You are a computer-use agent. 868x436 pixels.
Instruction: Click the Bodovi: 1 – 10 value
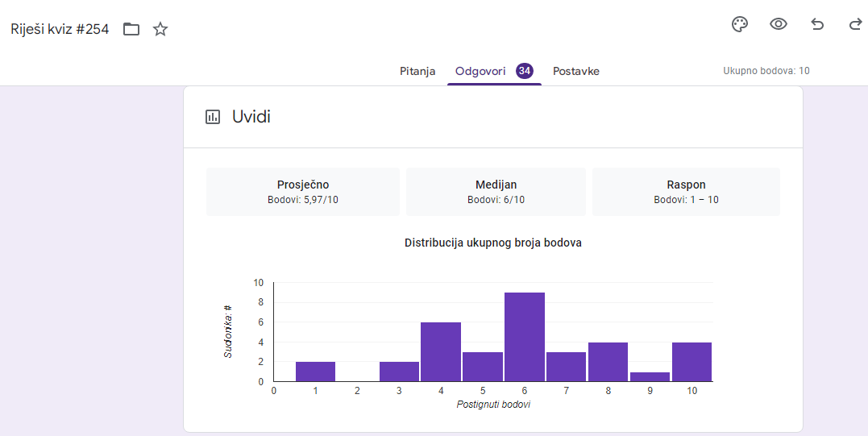tap(686, 200)
